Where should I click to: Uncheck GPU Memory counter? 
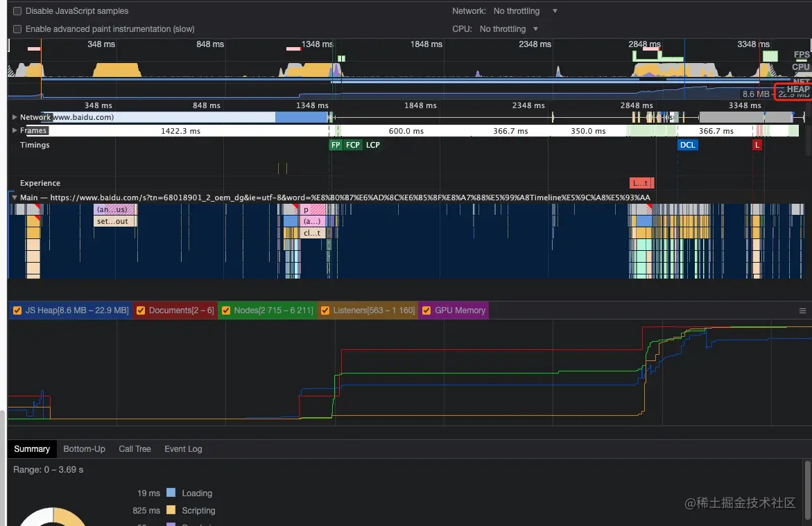426,310
